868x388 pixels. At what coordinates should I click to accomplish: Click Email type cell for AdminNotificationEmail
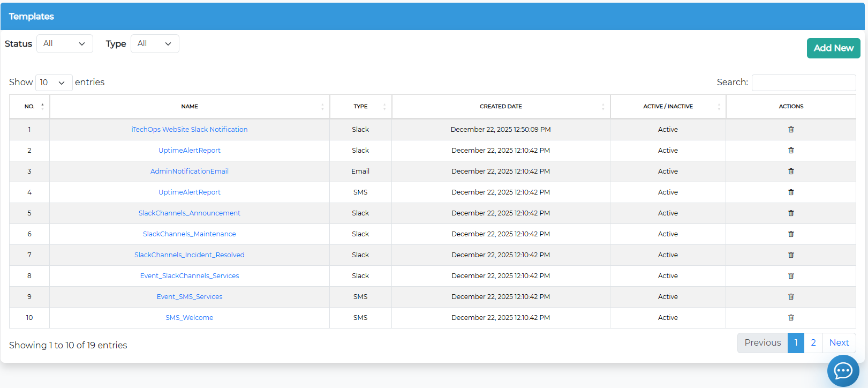click(x=360, y=171)
